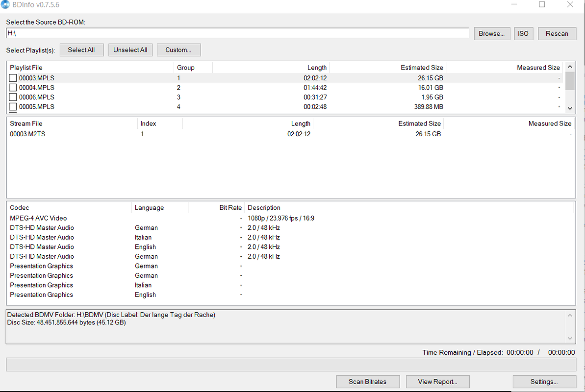Click playlist list scroll up arrow
585x392 pixels.
click(570, 67)
